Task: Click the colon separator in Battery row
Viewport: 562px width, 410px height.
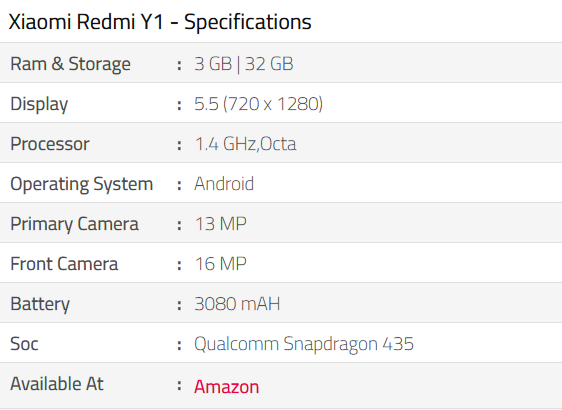Action: pyautogui.click(x=179, y=305)
